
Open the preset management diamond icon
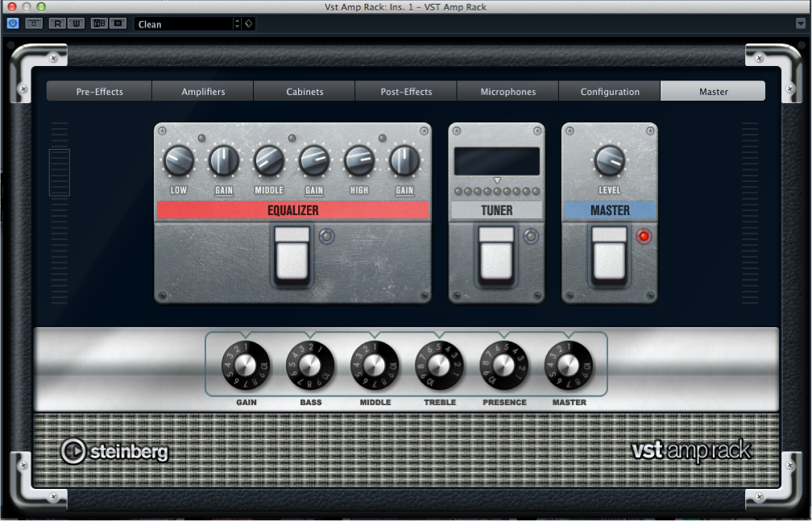[247, 23]
